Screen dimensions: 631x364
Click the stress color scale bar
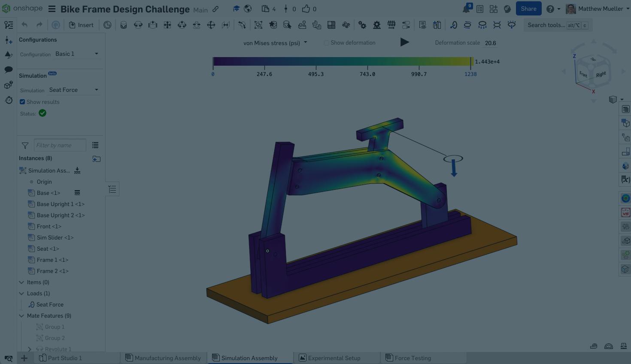click(342, 61)
